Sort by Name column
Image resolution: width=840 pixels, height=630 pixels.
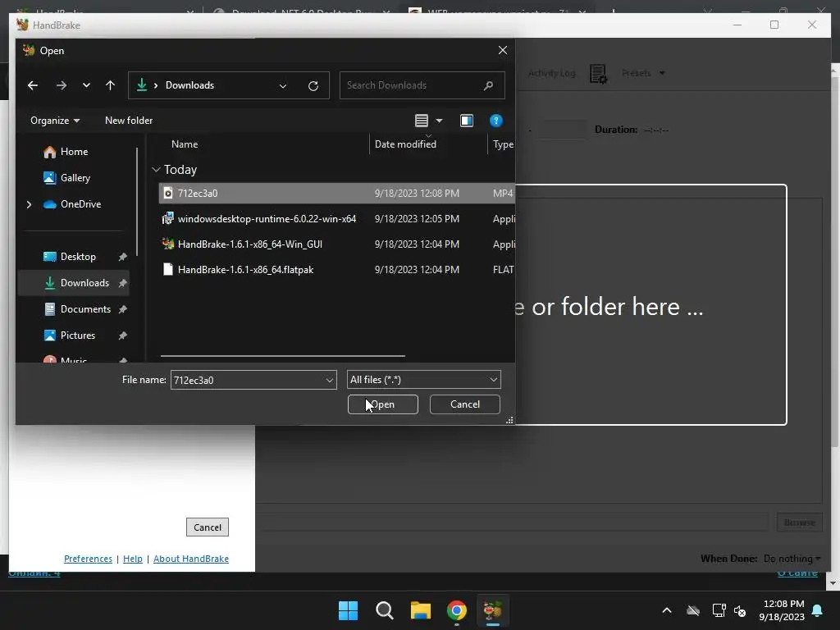185,144
